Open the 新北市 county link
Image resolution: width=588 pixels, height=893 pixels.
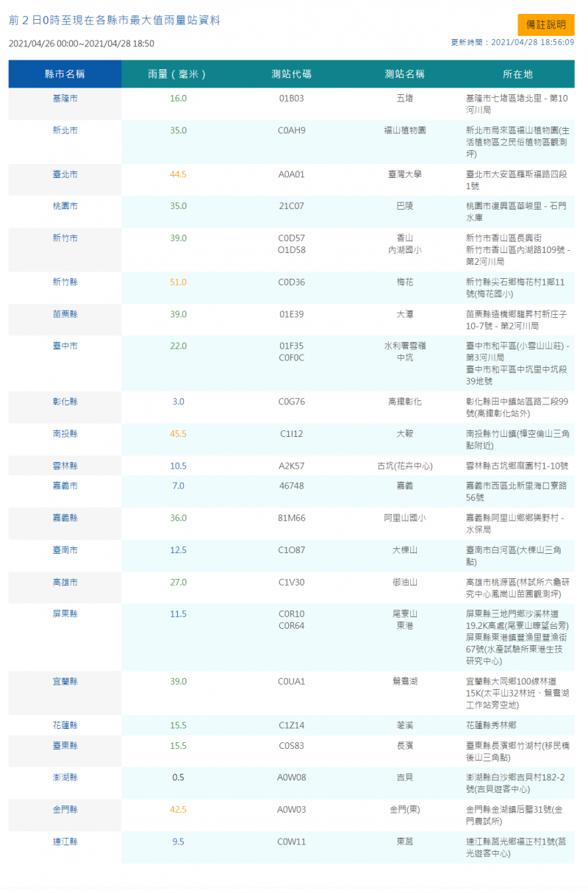[x=65, y=130]
